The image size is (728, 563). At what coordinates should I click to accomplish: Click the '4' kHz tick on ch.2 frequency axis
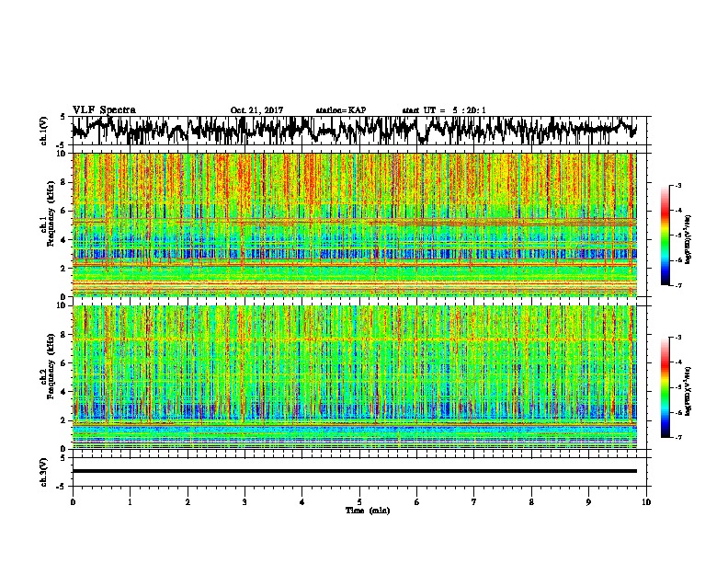[x=65, y=392]
